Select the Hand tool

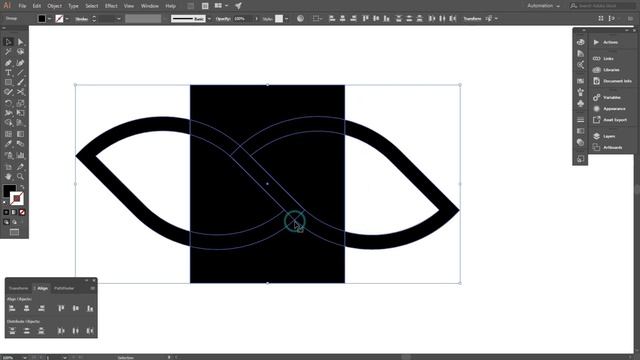coord(8,176)
